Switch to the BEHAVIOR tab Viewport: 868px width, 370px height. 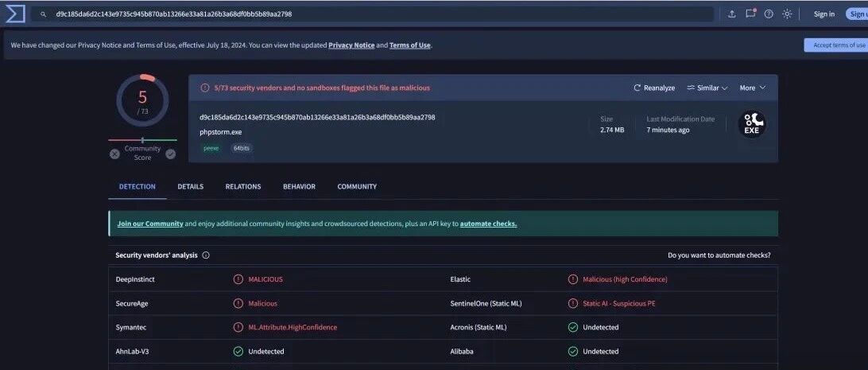(x=299, y=187)
